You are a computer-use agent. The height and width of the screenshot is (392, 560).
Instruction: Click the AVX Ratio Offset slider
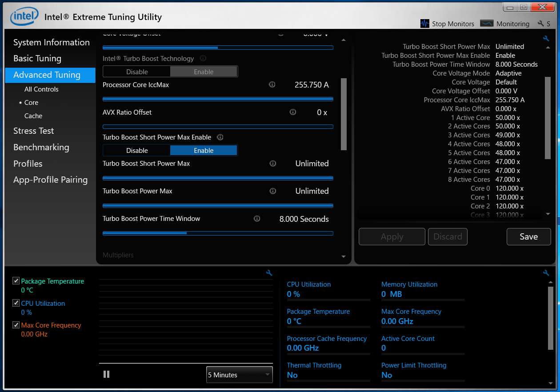tap(218, 127)
